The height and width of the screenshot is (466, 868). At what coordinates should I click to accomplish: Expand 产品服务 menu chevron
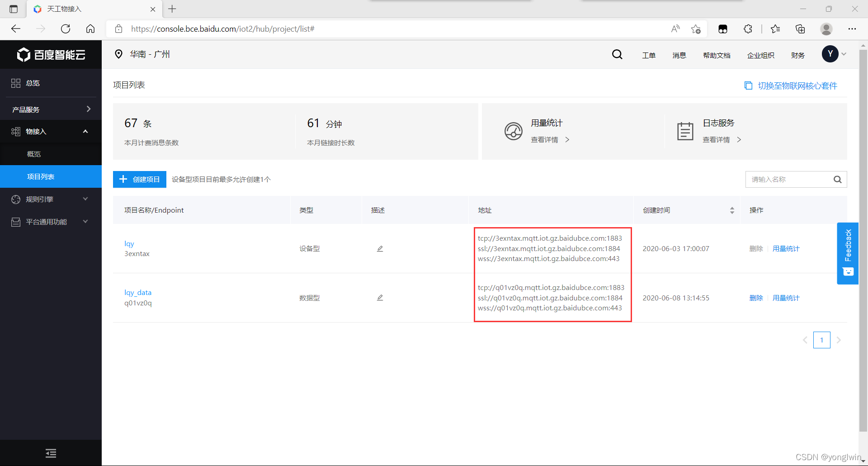[x=89, y=109]
